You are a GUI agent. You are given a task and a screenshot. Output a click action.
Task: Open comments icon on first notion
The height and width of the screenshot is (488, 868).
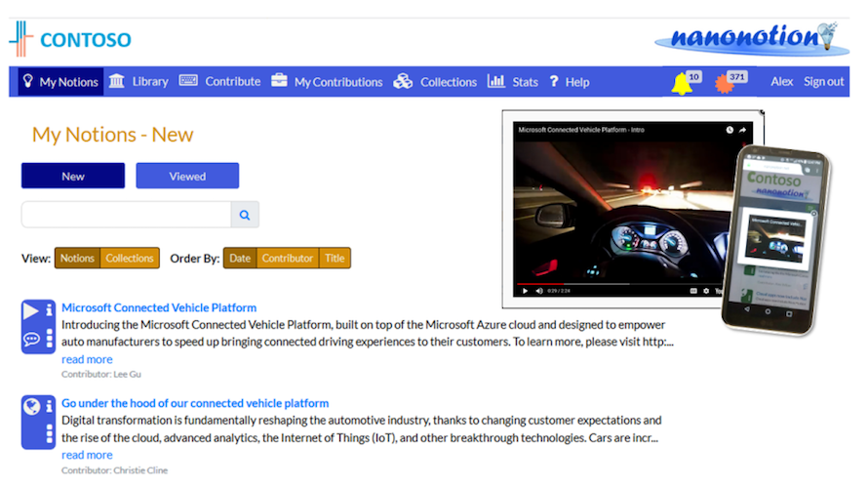pyautogui.click(x=31, y=339)
